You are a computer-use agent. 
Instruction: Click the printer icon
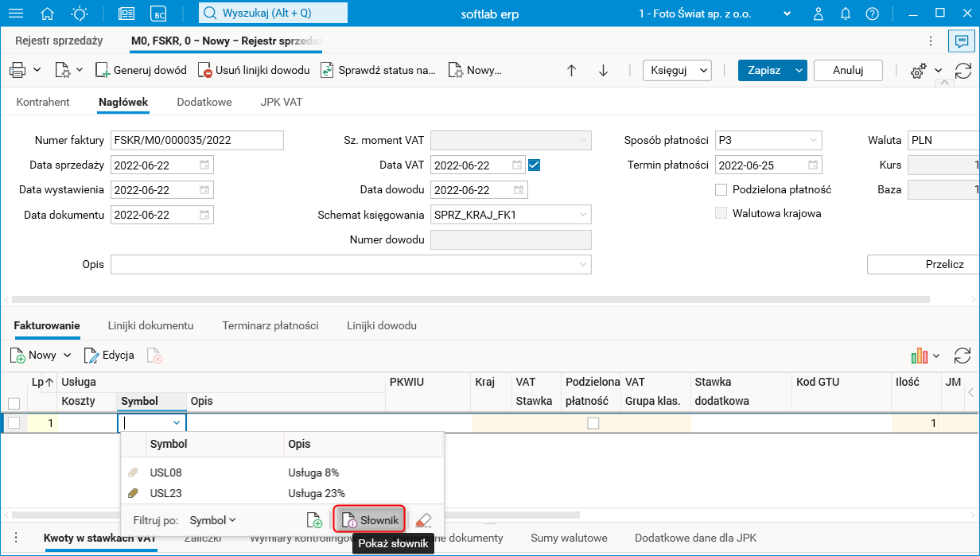tap(17, 70)
